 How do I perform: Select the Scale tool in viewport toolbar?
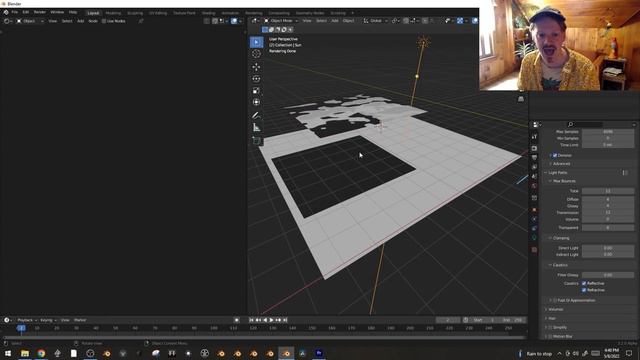pos(256,91)
